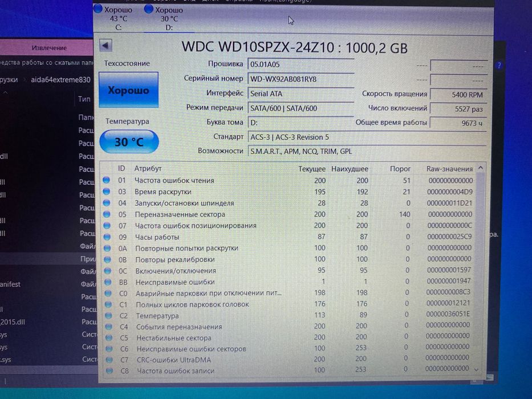532x399 pixels.
Task: Click rotation speed value 5400 RPM
Action: coord(458,95)
